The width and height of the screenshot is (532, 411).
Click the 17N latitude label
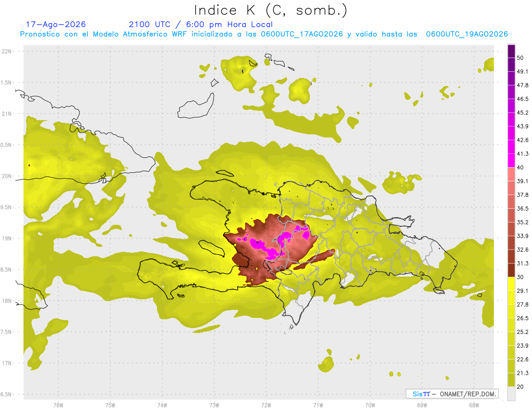point(7,363)
